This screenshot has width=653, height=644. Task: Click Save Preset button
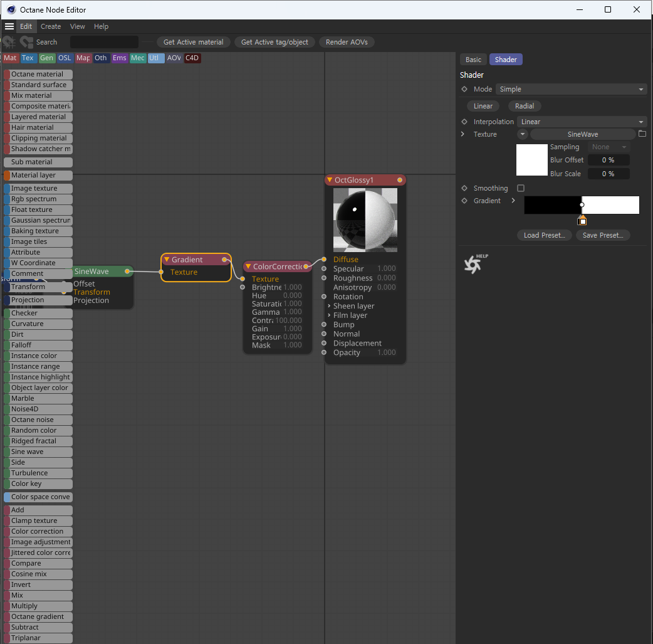(603, 235)
